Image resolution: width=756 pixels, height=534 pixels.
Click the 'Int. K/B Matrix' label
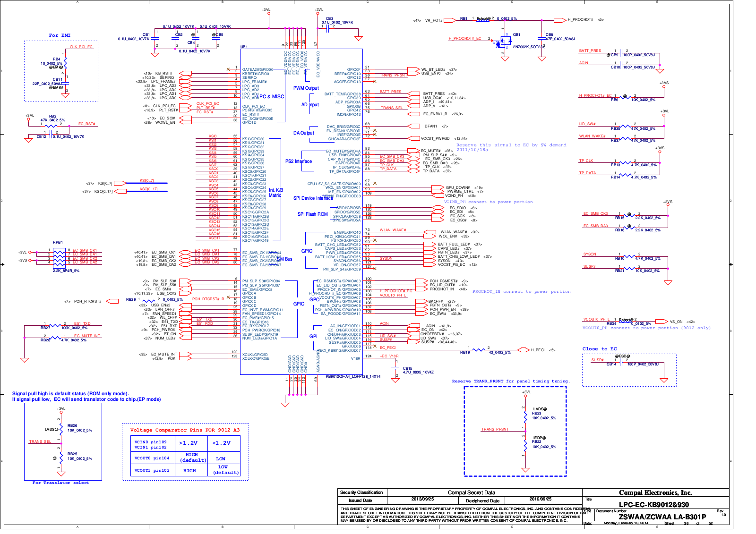pos(275,193)
